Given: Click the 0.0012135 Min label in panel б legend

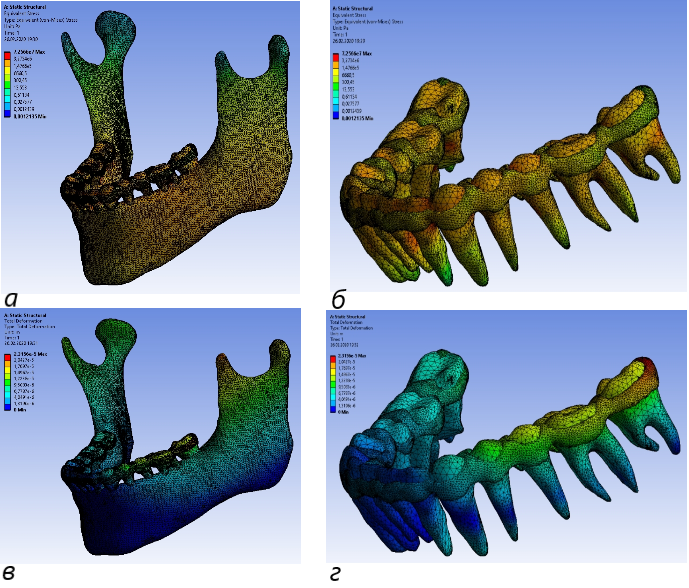Looking at the screenshot, I should pos(359,119).
